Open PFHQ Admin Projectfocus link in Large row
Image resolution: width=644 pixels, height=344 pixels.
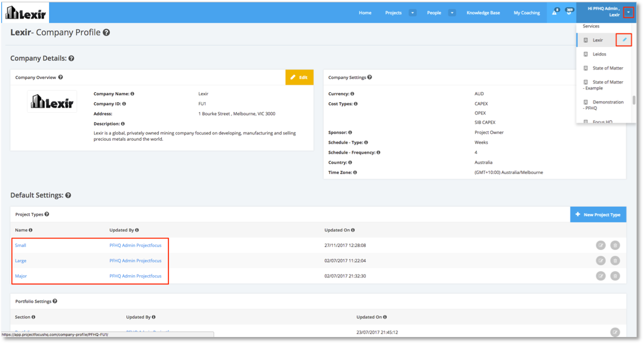tap(135, 260)
